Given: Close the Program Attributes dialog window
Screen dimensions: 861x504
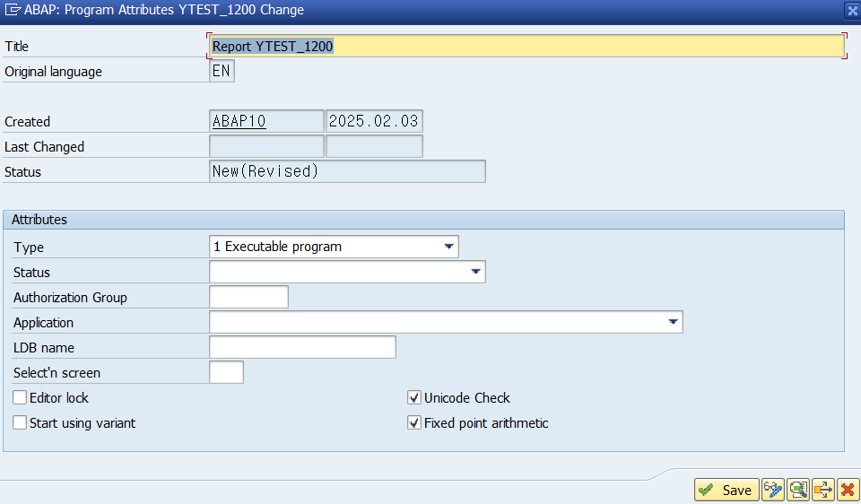Looking at the screenshot, I should [x=853, y=11].
